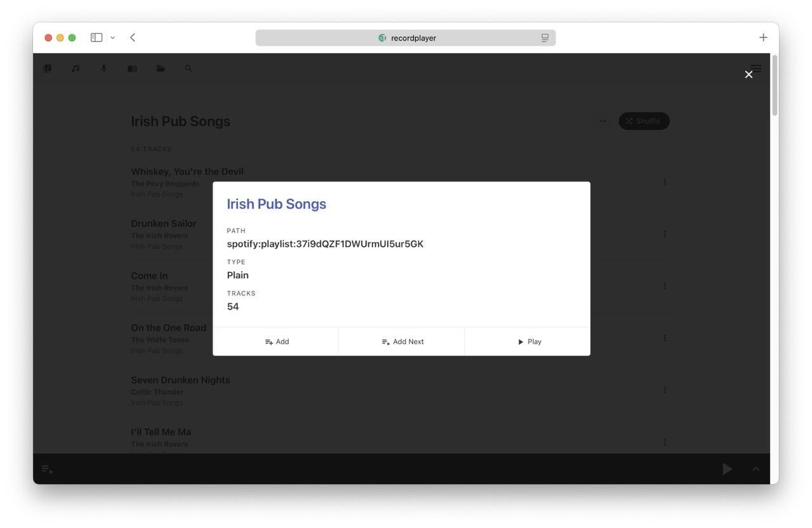Open the music note tracks icon
This screenshot has height=528, width=812.
[75, 69]
